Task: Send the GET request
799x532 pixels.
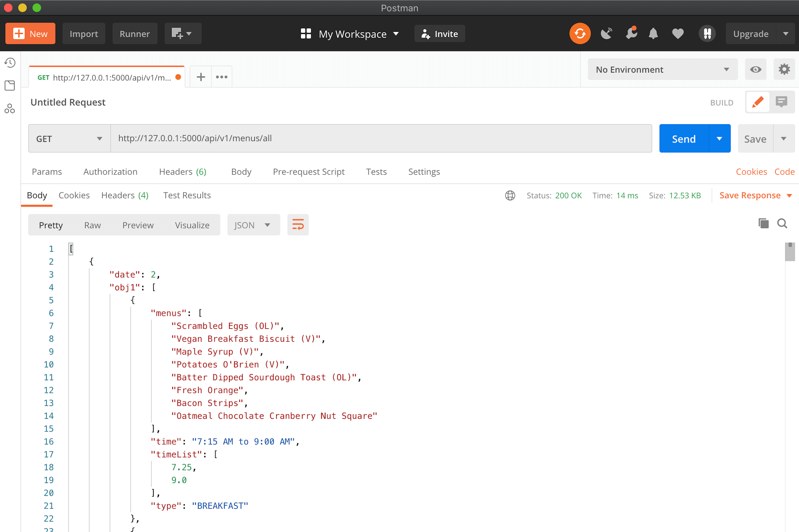Action: click(x=684, y=139)
